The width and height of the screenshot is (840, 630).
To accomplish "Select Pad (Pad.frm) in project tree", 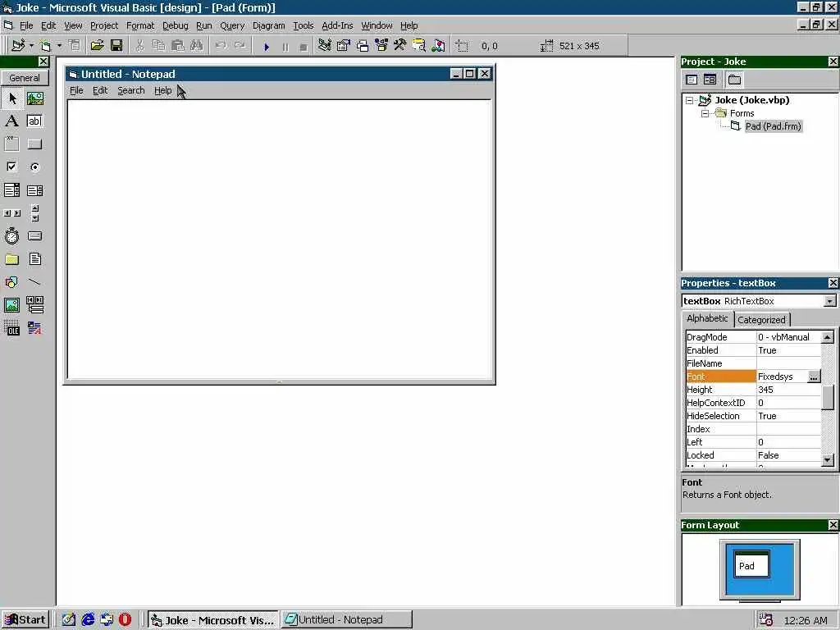I will click(x=773, y=126).
